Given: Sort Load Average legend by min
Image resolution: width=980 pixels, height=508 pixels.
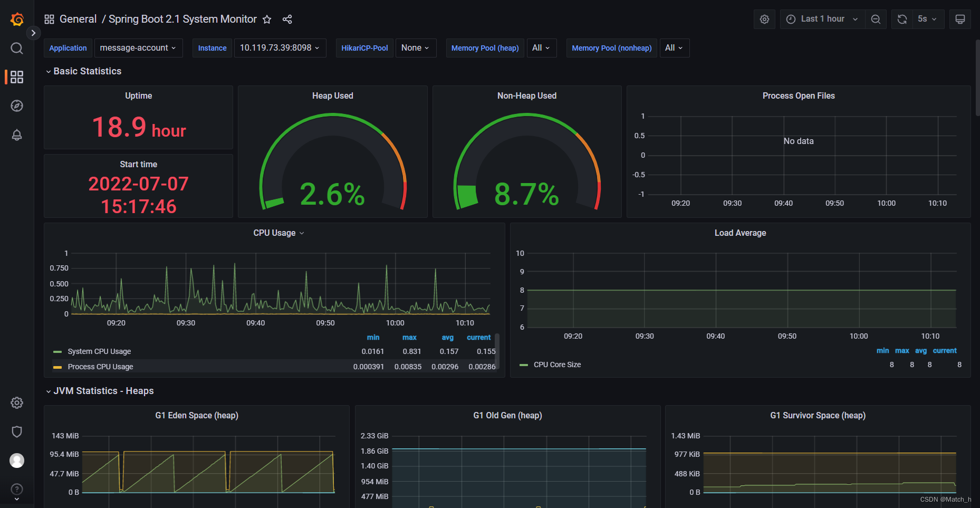Looking at the screenshot, I should (x=882, y=351).
